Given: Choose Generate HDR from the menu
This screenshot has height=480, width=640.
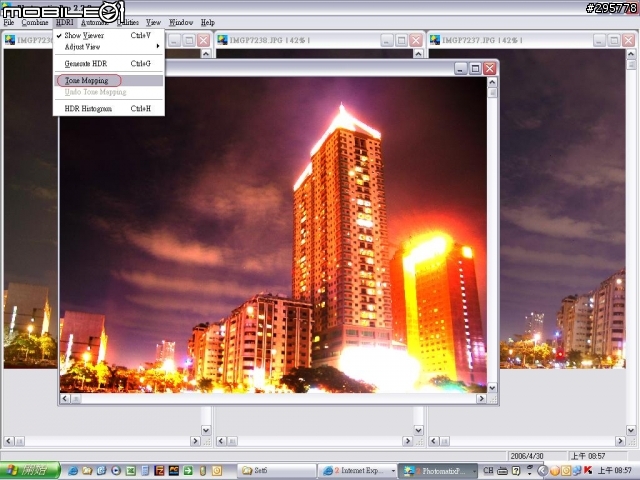Looking at the screenshot, I should point(109,64).
